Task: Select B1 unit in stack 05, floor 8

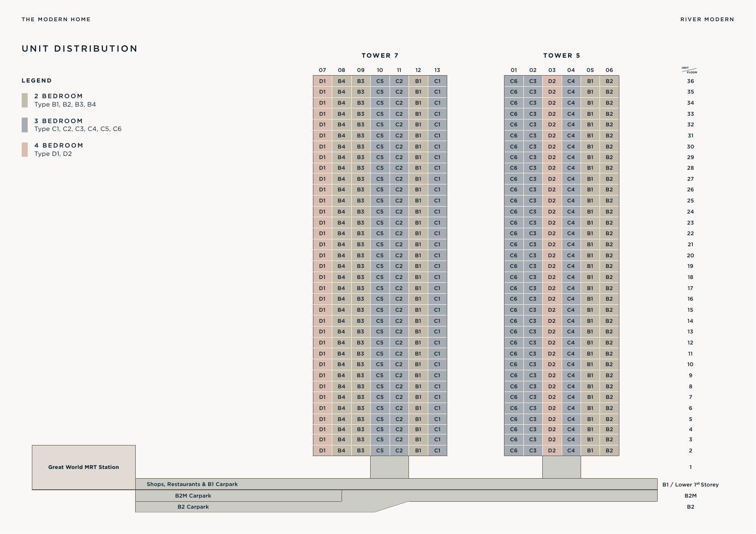Action: pyautogui.click(x=590, y=386)
